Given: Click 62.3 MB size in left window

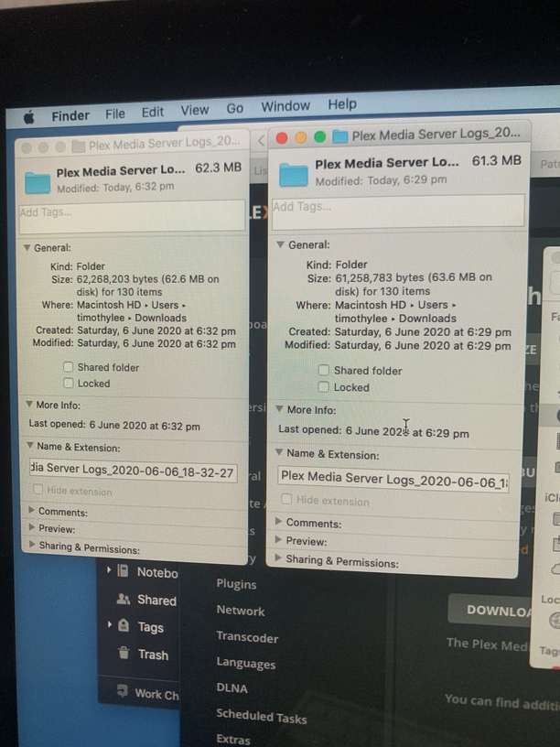Looking at the screenshot, I should (218, 168).
